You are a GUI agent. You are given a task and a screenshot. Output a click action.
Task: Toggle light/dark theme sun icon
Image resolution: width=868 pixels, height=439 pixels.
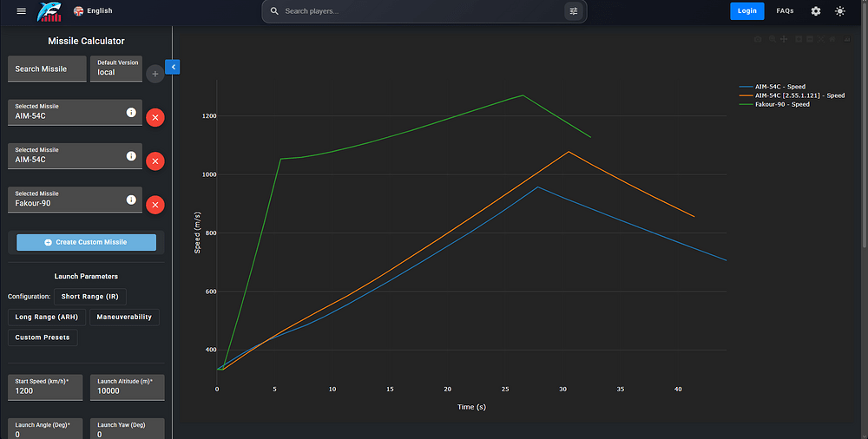pyautogui.click(x=839, y=11)
